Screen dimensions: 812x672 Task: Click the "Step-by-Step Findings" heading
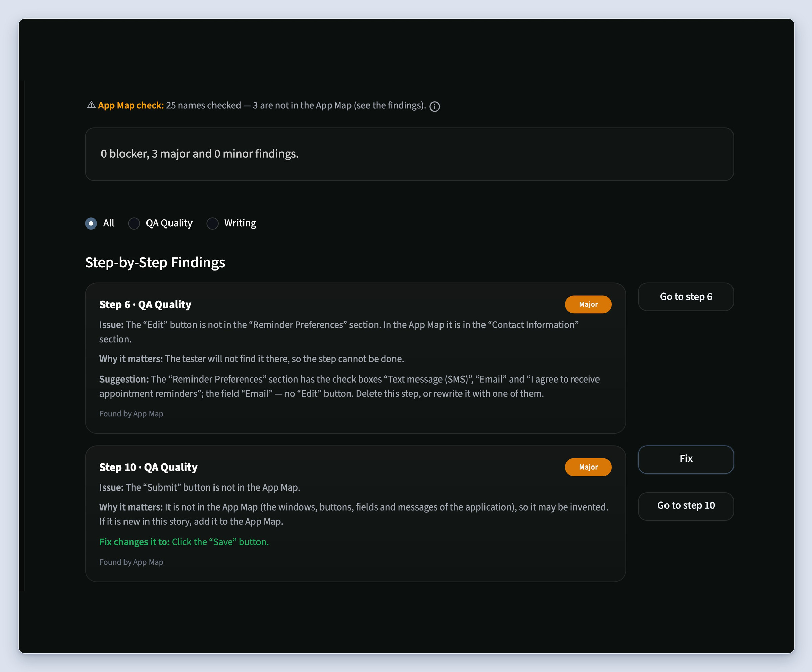pos(155,263)
